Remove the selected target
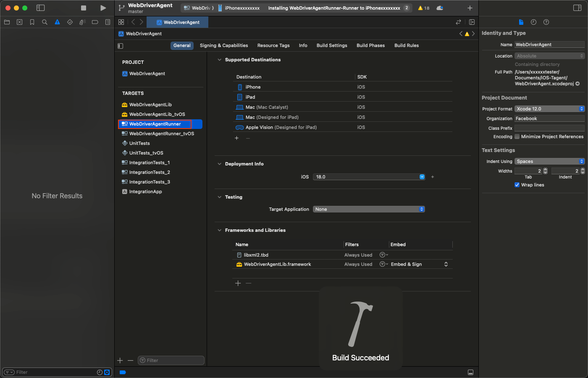This screenshot has width=588, height=378. pyautogui.click(x=131, y=360)
